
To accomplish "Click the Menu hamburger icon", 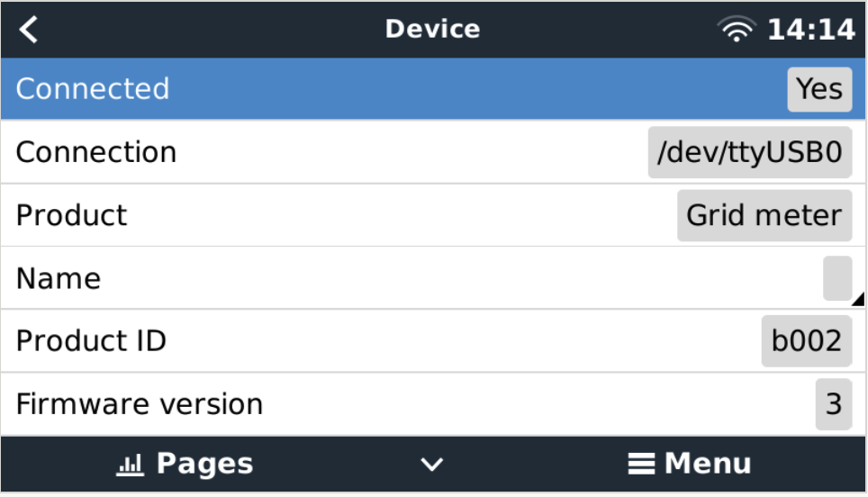I will click(641, 465).
